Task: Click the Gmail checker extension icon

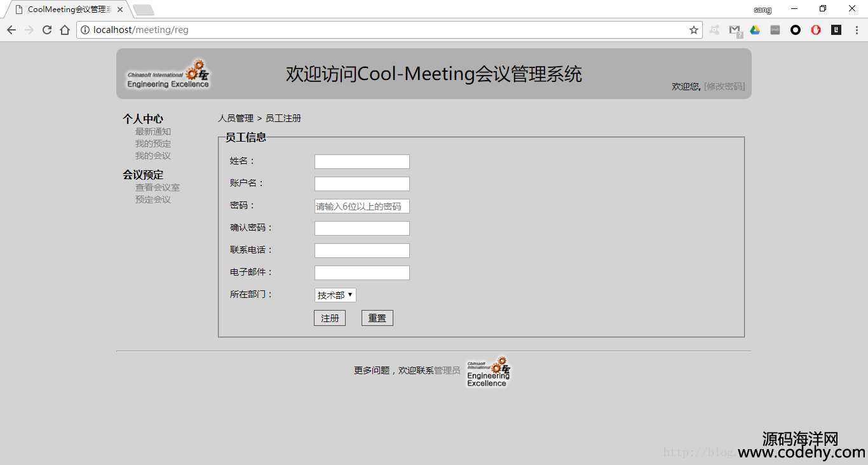Action: coord(735,30)
